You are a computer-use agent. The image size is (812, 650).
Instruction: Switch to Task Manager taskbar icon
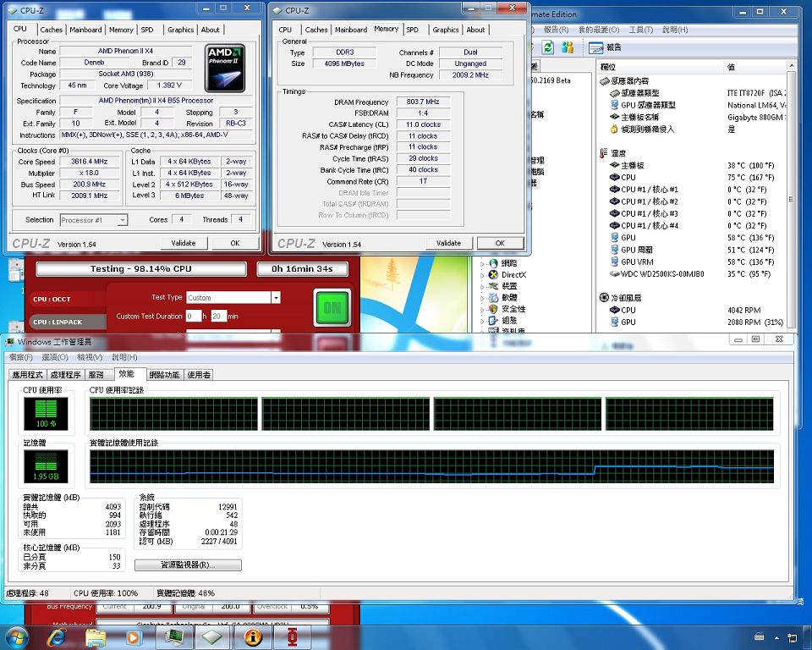click(x=173, y=636)
